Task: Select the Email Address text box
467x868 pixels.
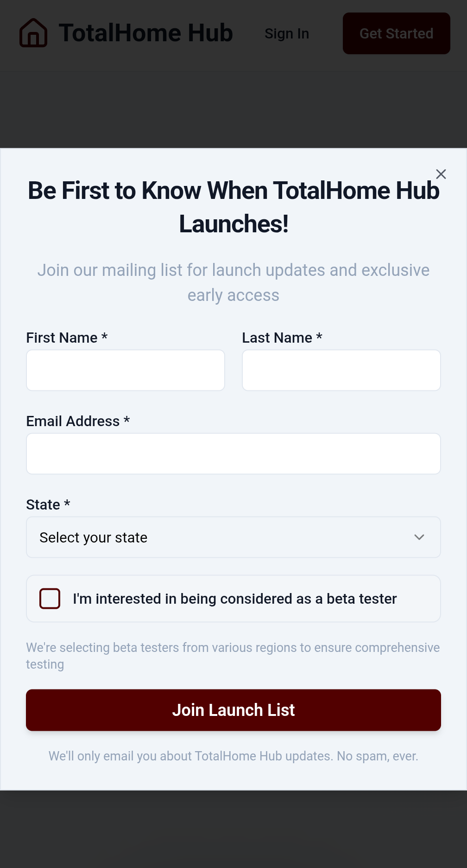Action: click(x=233, y=454)
